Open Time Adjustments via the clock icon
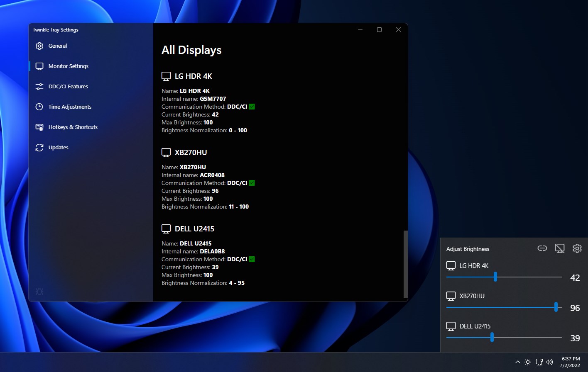The image size is (588, 372). pos(39,107)
